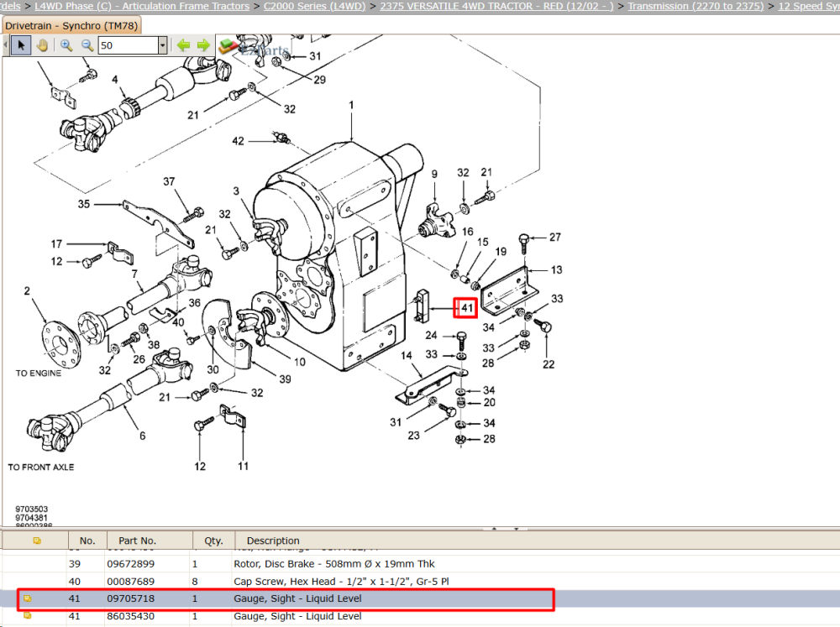Click callout 4 for upper driveshaft
This screenshot has width=840, height=627.
point(114,80)
